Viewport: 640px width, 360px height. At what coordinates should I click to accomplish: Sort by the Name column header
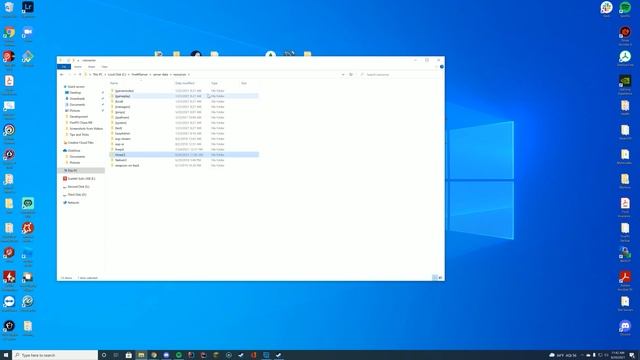tap(114, 83)
